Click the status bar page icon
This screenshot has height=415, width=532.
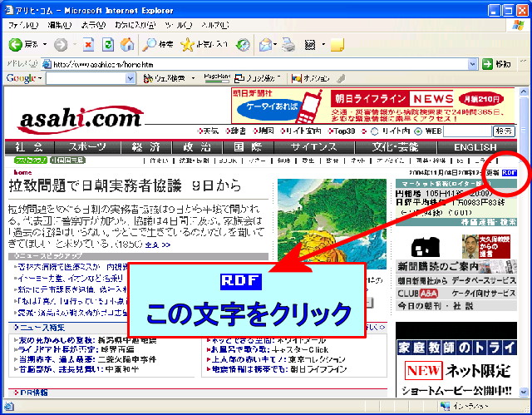click(9, 406)
